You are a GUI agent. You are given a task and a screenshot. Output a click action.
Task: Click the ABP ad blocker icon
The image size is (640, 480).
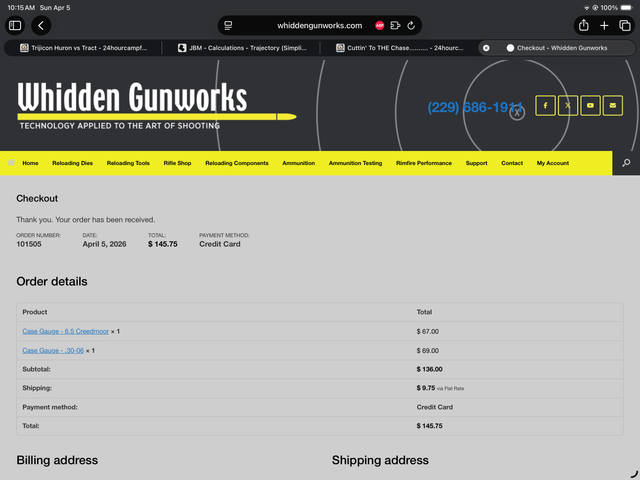(380, 25)
